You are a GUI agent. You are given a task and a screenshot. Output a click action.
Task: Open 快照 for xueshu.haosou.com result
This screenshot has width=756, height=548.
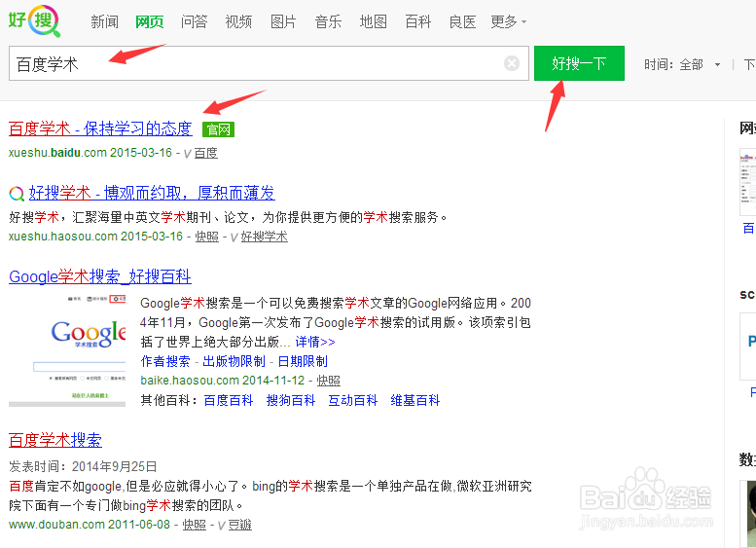tap(207, 237)
